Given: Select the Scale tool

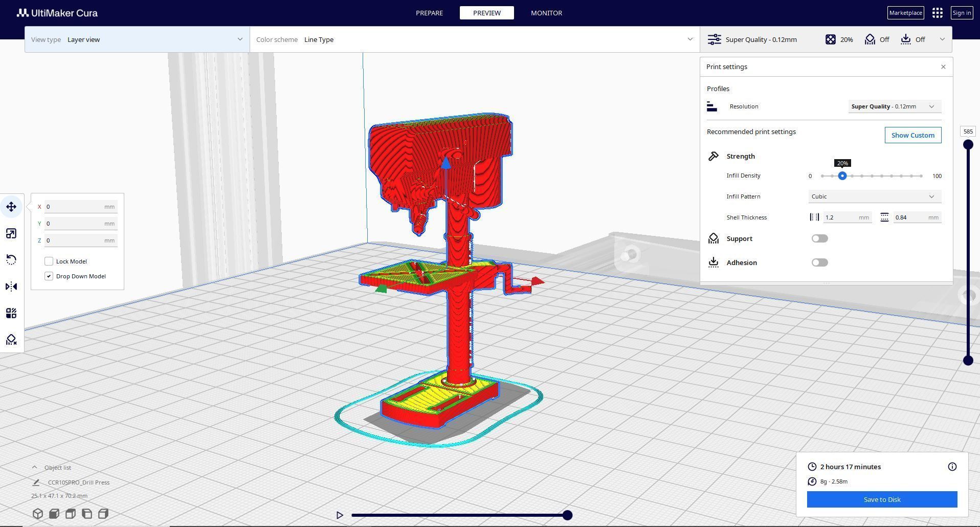Looking at the screenshot, I should pyautogui.click(x=11, y=233).
